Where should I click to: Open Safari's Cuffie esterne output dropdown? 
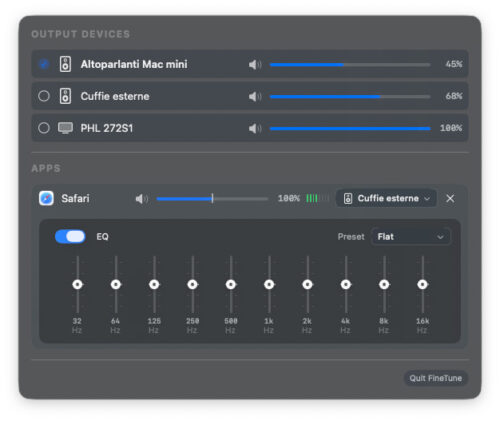(386, 198)
